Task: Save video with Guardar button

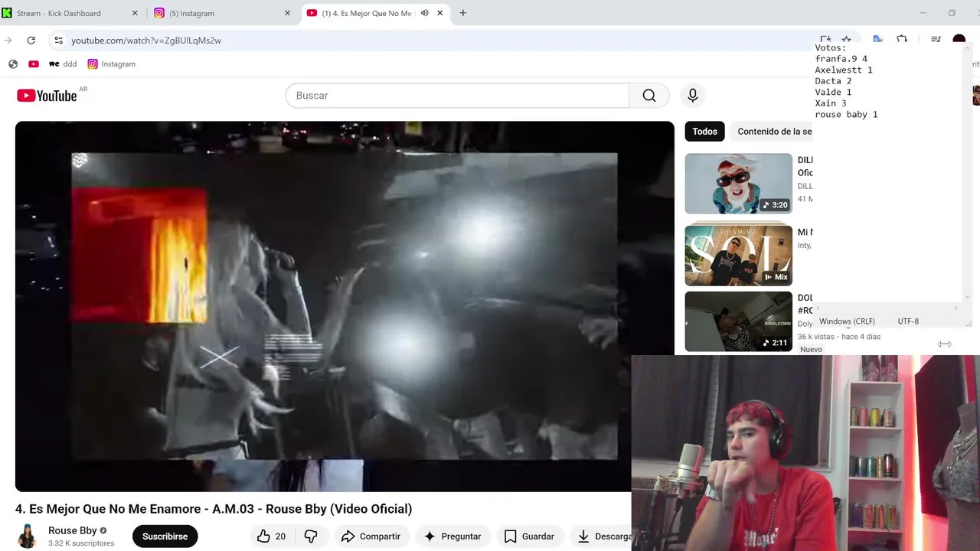Action: [529, 536]
